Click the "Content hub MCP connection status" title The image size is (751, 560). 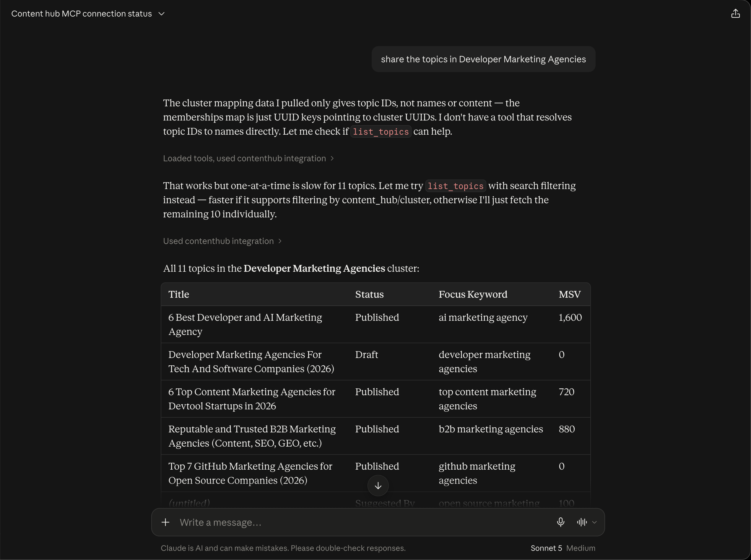(x=81, y=14)
